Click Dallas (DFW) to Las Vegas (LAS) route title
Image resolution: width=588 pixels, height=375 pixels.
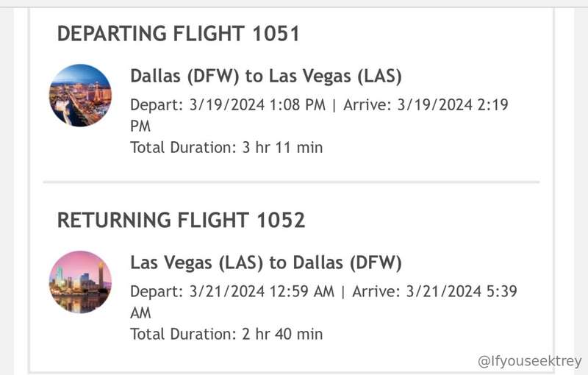click(x=266, y=76)
